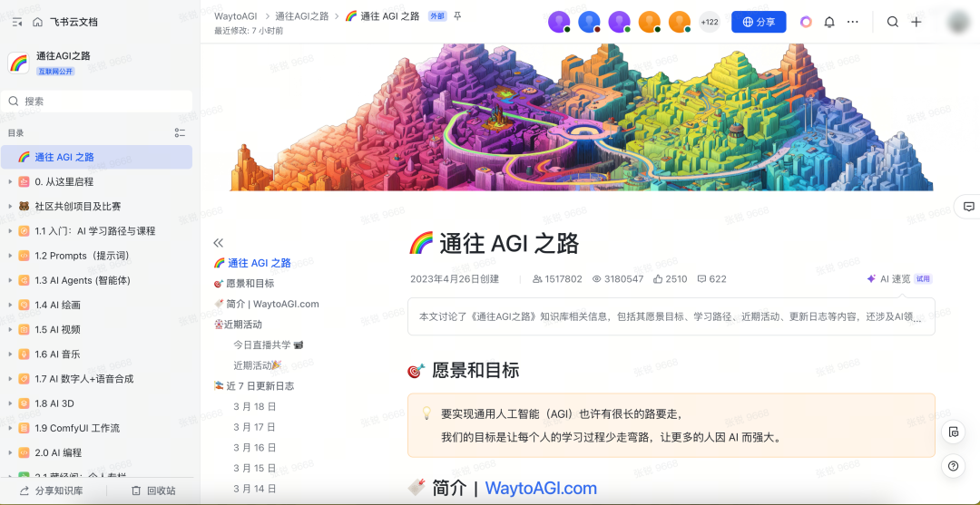Show the +122 more collaborators
This screenshot has width=980, height=505.
[710, 22]
